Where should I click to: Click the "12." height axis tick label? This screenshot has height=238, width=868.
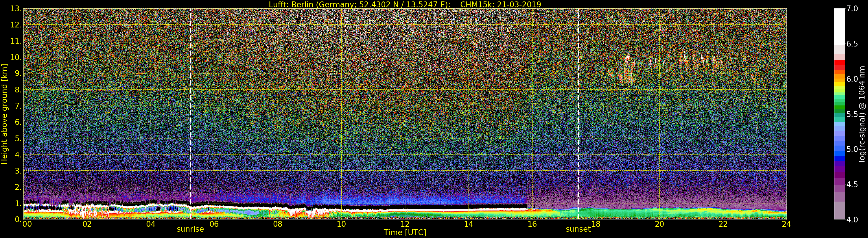click(16, 25)
